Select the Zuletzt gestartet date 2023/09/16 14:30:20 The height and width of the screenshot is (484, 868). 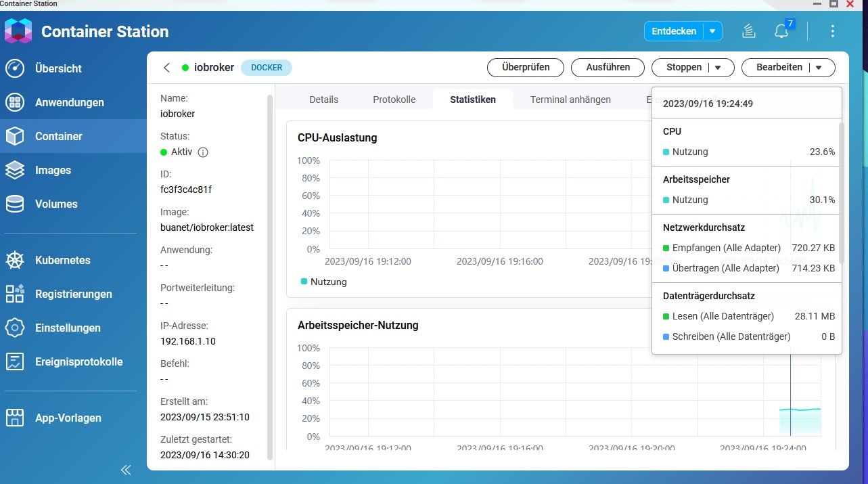[205, 455]
